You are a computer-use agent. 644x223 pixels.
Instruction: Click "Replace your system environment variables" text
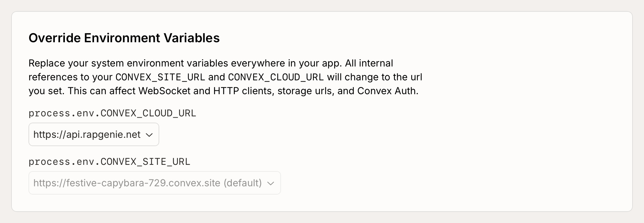click(128, 63)
